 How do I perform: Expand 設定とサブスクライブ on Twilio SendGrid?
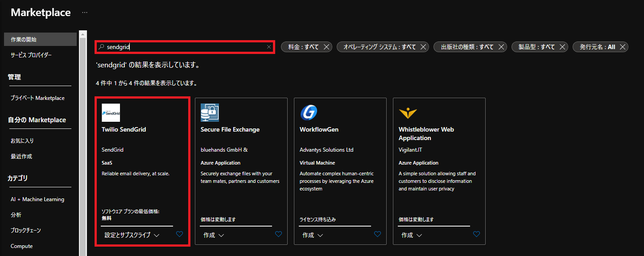[132, 235]
